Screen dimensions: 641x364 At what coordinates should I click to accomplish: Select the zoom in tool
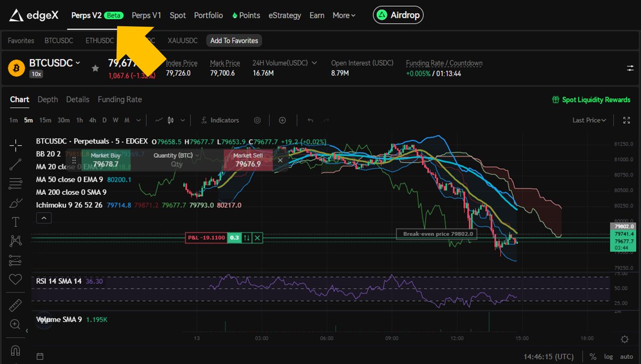(15, 325)
